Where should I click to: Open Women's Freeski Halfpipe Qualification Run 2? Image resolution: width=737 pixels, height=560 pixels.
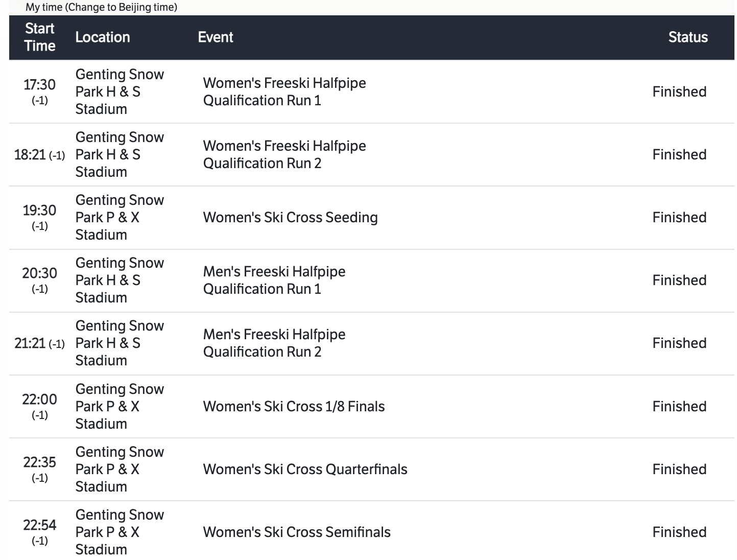pos(284,155)
